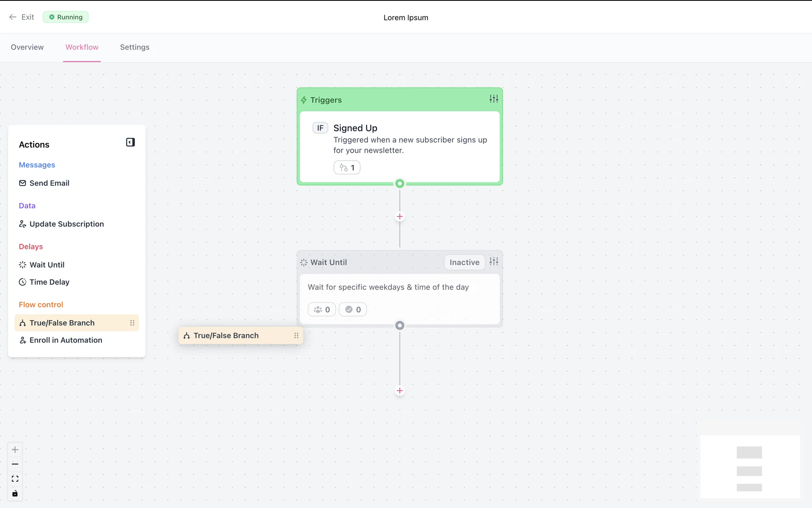
Task: Click plus button below Triggers node
Action: (400, 217)
